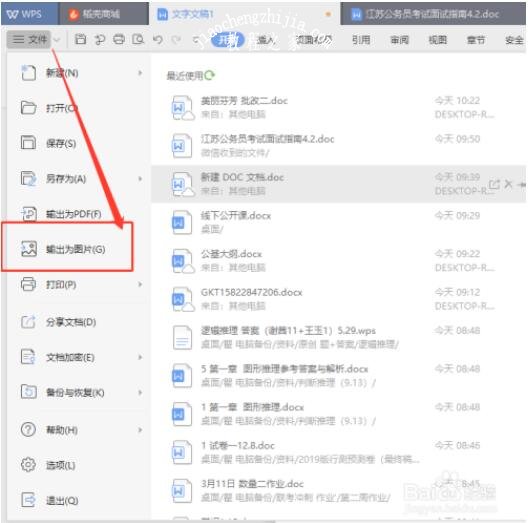Open the 稻壳商城 tab
This screenshot has width=528, height=523.
(104, 14)
